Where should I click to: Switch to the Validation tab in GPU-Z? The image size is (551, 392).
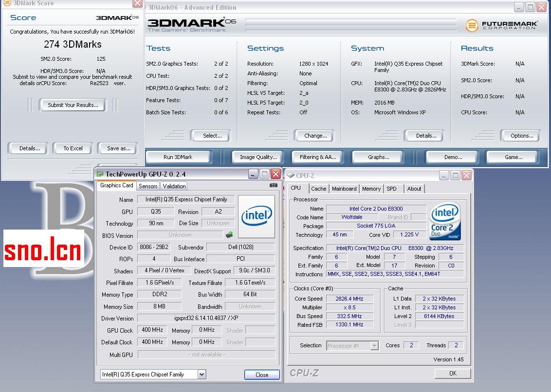tap(174, 186)
